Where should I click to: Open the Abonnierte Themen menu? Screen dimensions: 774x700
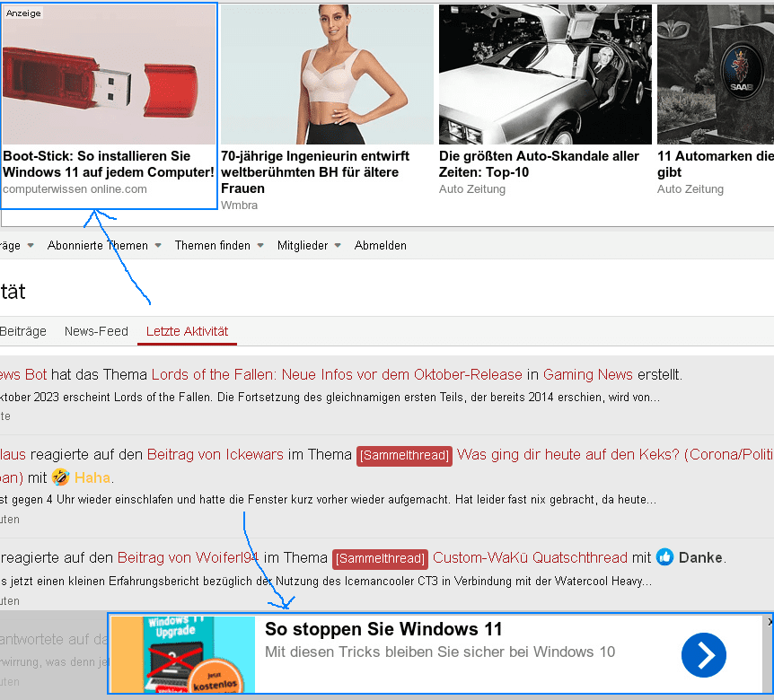point(97,246)
